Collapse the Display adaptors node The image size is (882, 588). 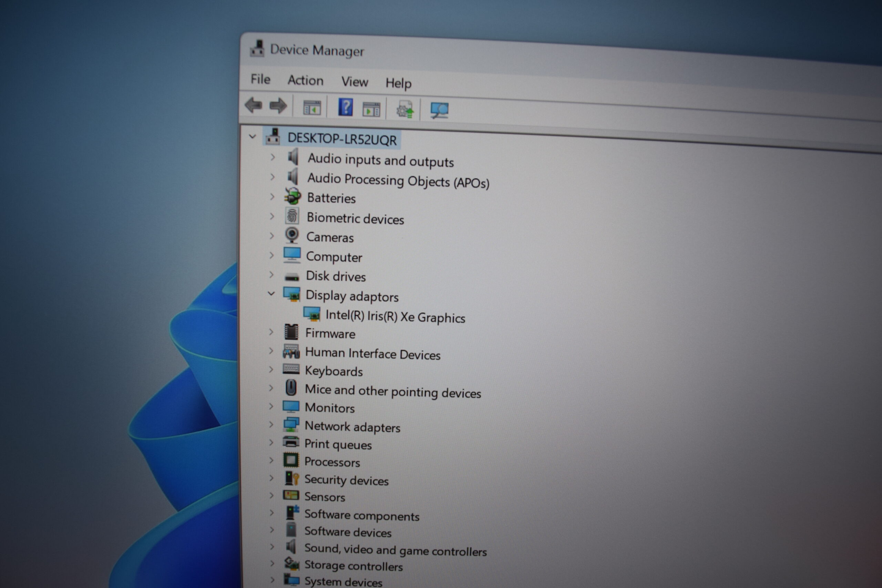tap(271, 293)
